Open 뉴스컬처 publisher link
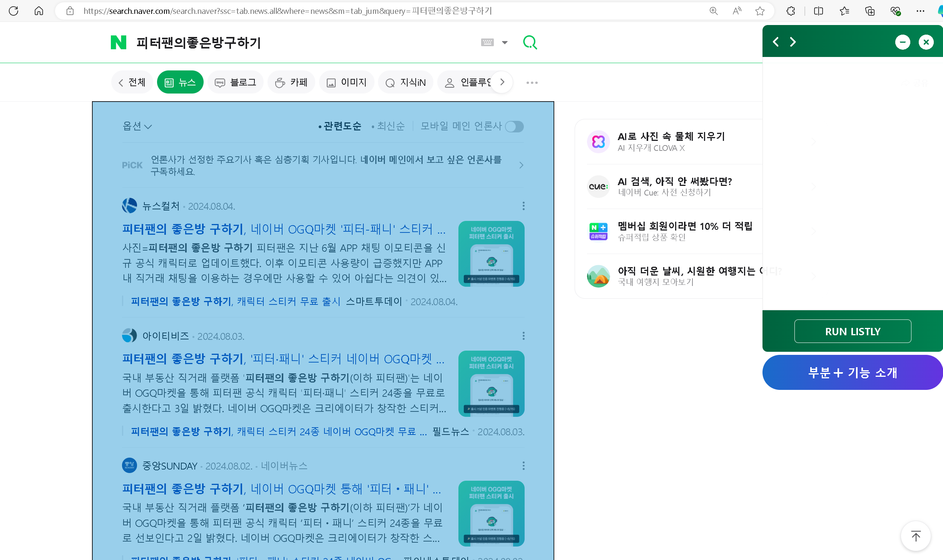Viewport: 943px width, 560px height. (x=161, y=206)
